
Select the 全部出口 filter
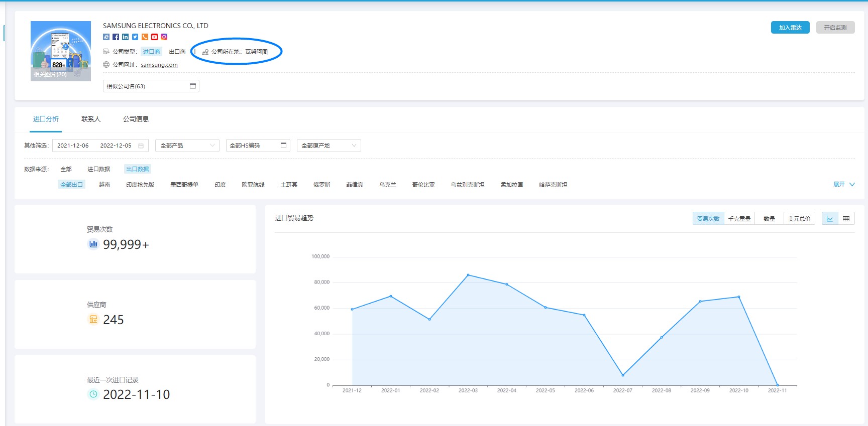tap(72, 185)
